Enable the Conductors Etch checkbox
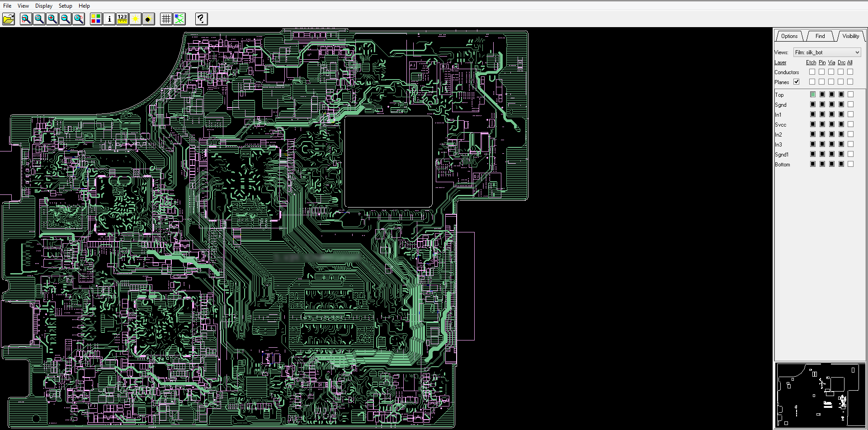 812,72
